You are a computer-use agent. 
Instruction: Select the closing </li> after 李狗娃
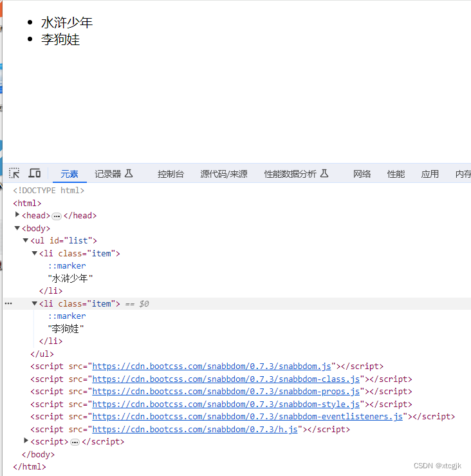click(51, 341)
